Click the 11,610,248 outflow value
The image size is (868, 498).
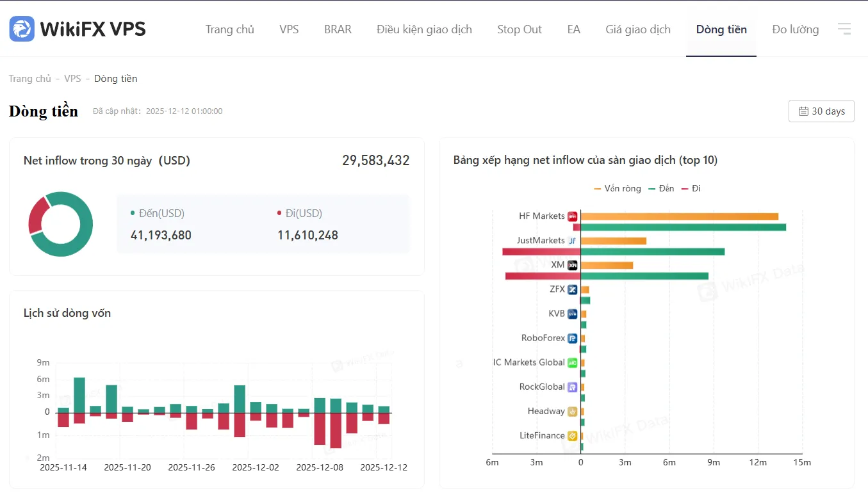click(x=307, y=235)
